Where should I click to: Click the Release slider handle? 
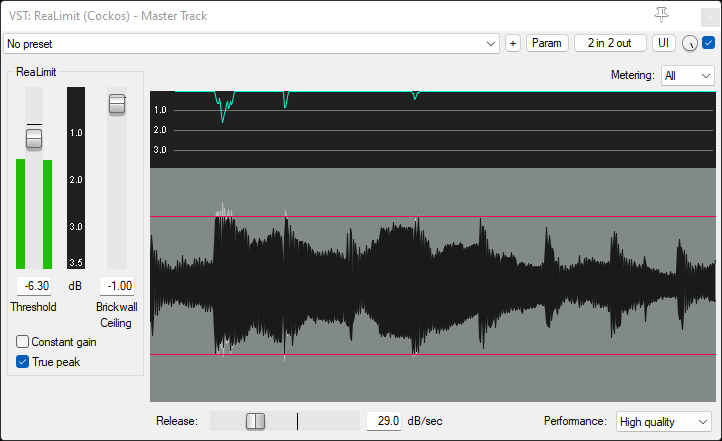point(255,421)
